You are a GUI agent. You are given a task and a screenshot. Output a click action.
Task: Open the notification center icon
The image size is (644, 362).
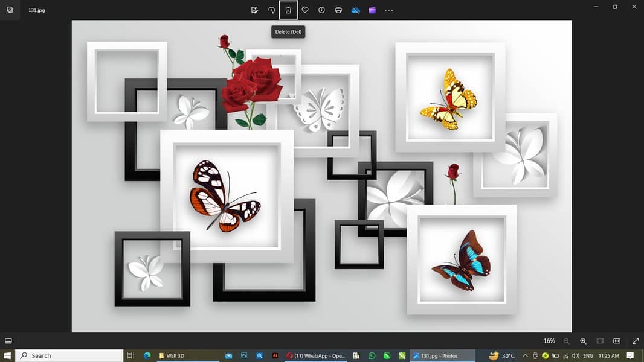point(631,355)
